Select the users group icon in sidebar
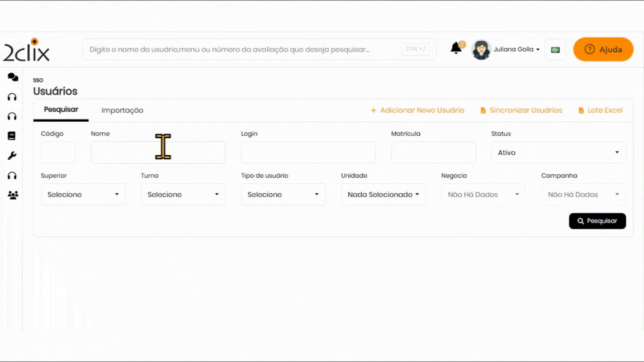Screen dimensions: 644x362 point(12,195)
